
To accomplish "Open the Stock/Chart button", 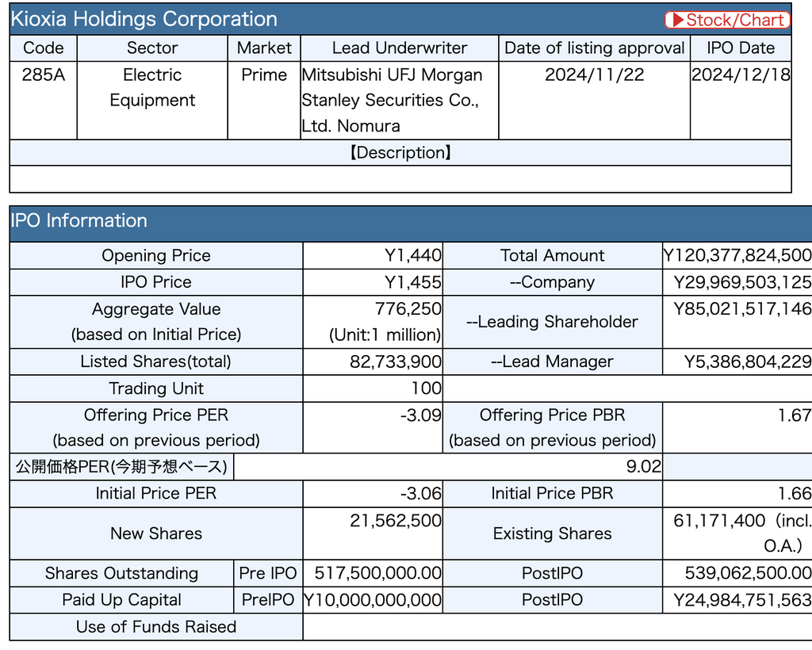I will [x=727, y=20].
